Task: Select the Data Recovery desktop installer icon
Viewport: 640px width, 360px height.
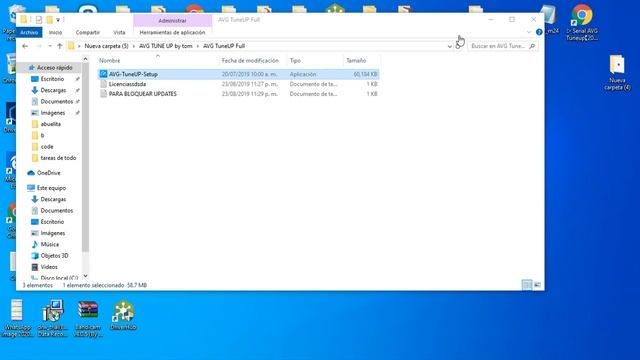Action: pos(53,318)
